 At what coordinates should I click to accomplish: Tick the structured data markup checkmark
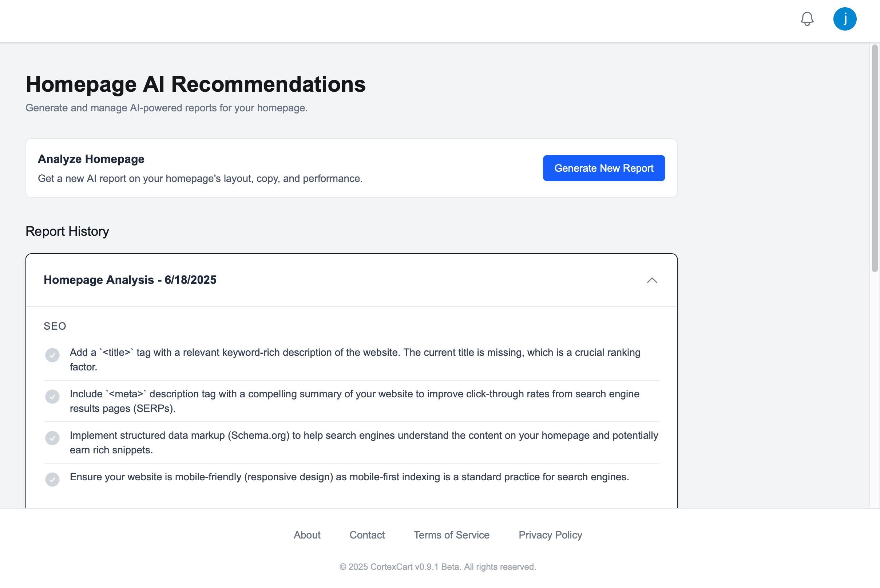[x=52, y=438]
